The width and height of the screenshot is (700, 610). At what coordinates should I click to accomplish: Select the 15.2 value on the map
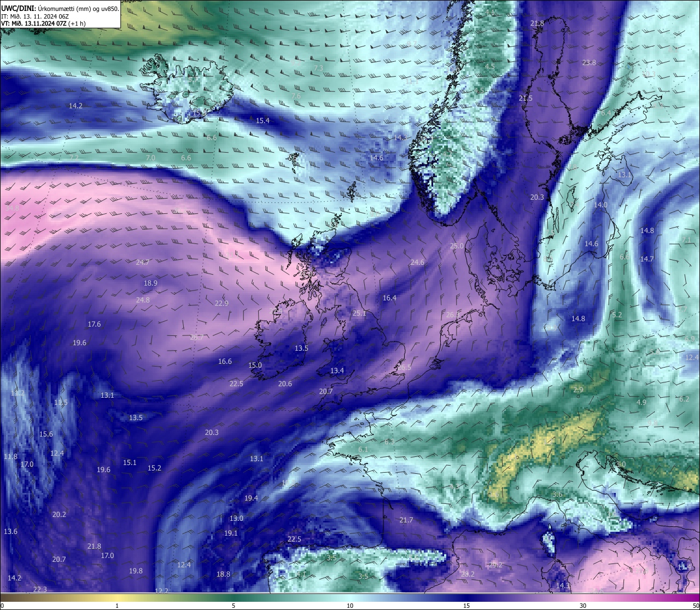point(154,468)
